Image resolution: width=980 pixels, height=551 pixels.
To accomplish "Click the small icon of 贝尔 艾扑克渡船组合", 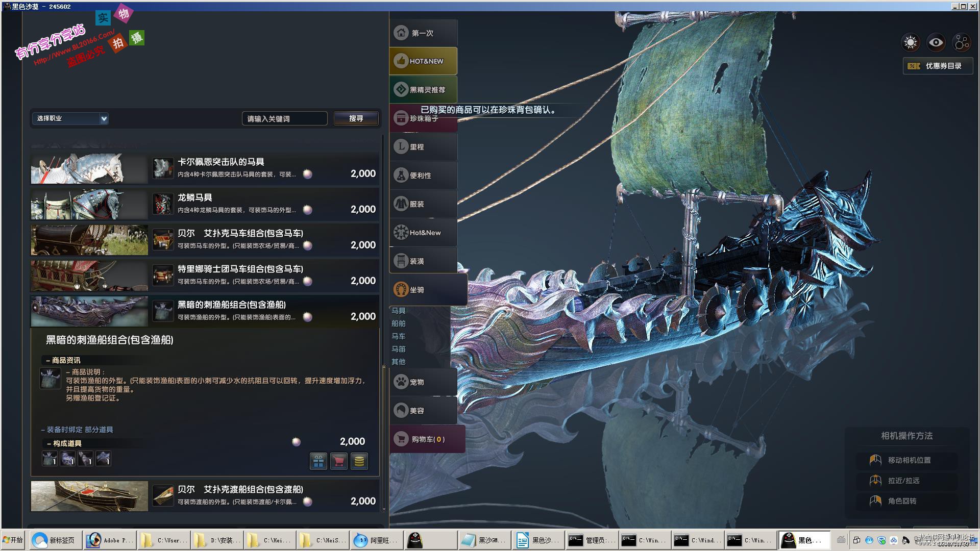I will coord(163,496).
